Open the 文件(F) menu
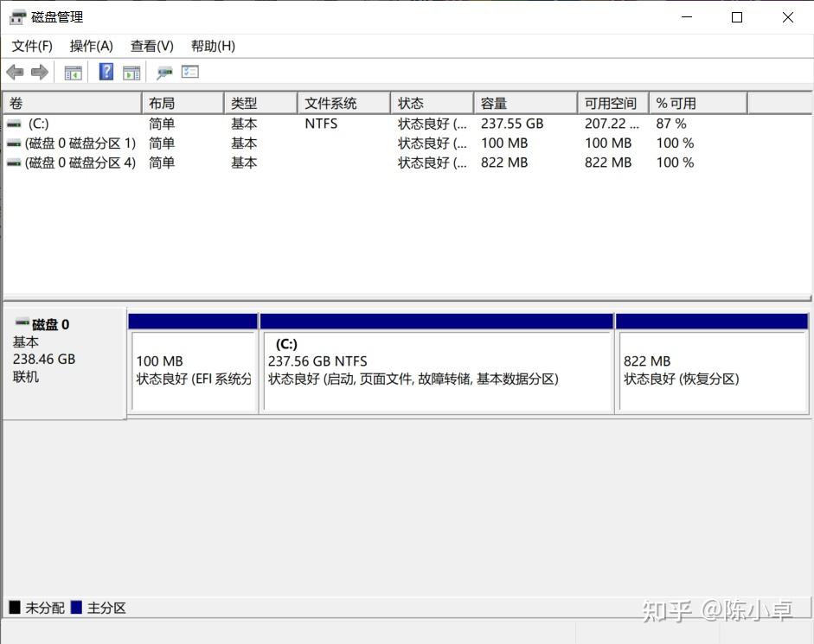Viewport: 814px width, 644px height. point(31,46)
